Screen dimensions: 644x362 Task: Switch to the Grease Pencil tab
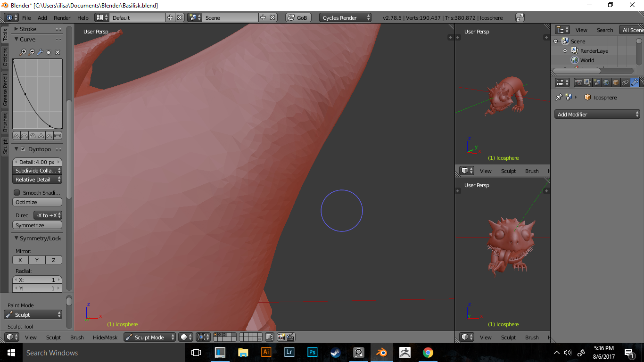pos(5,90)
